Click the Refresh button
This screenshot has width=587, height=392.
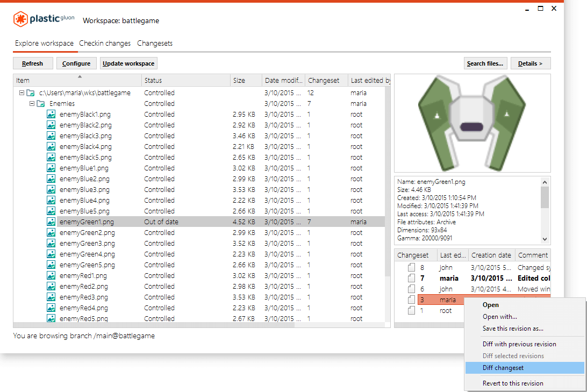click(33, 63)
